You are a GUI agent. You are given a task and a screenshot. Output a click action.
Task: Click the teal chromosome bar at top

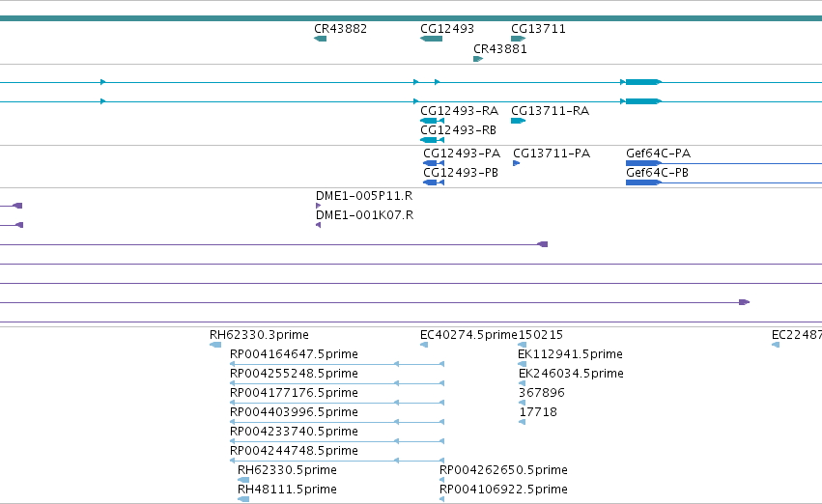point(411,19)
